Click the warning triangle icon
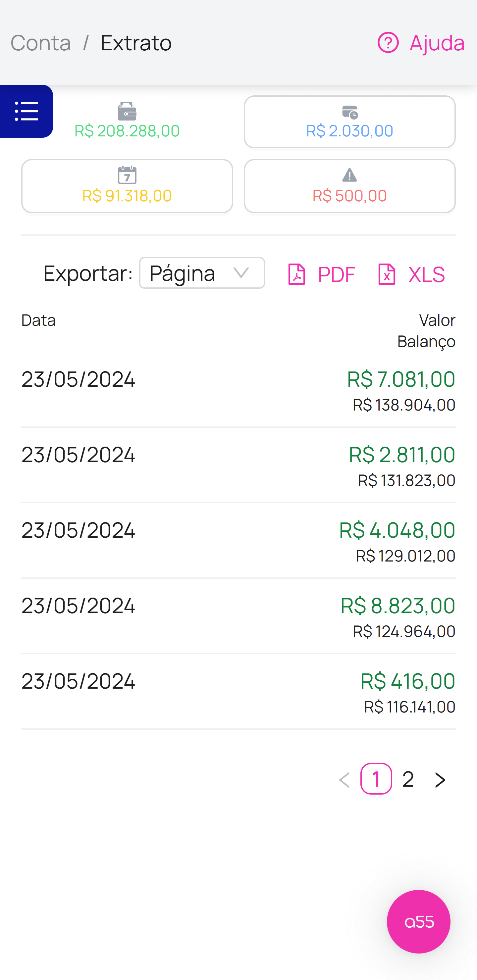Image resolution: width=477 pixels, height=980 pixels. pos(349,175)
